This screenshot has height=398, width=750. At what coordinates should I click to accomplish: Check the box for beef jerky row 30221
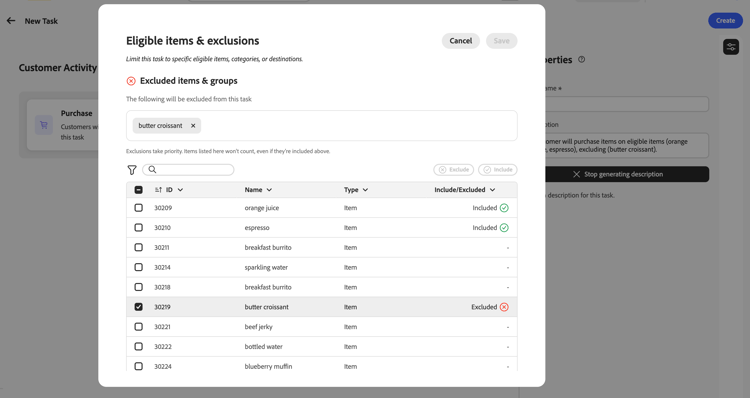click(139, 327)
